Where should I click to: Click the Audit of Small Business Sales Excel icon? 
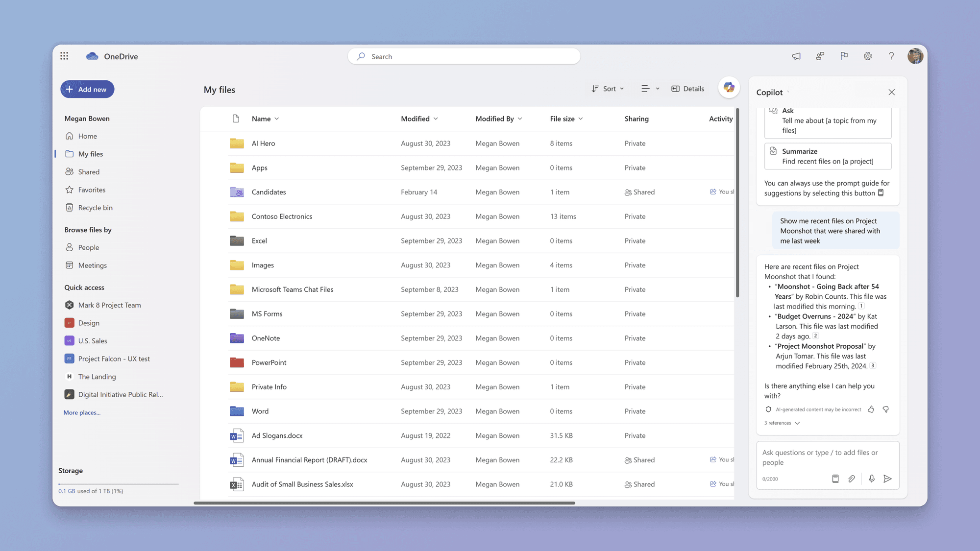237,484
